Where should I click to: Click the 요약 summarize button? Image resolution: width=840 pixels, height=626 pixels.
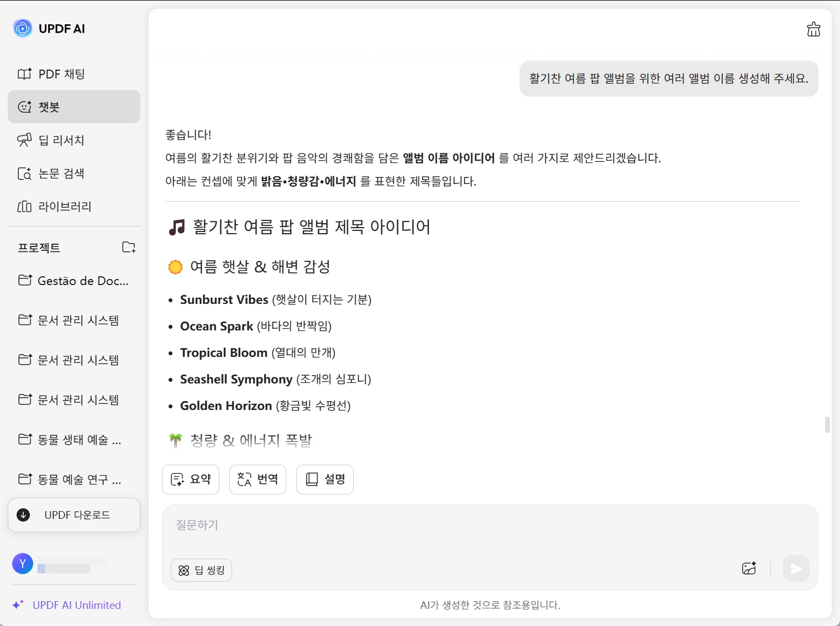click(x=191, y=479)
